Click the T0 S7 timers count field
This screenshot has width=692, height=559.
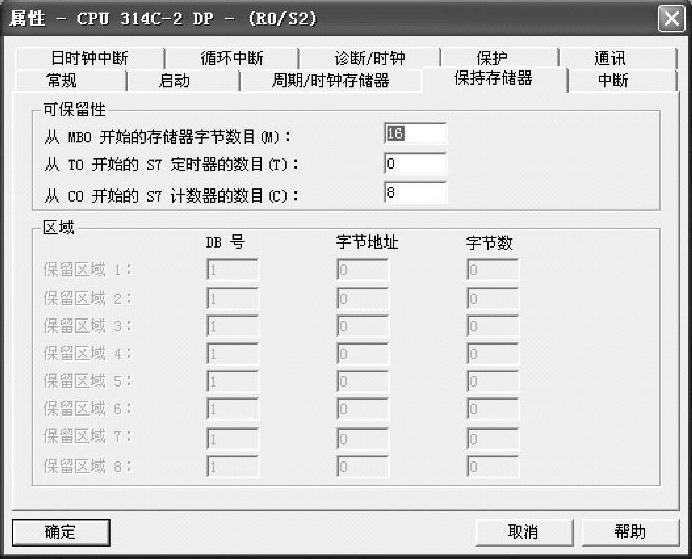click(x=415, y=164)
